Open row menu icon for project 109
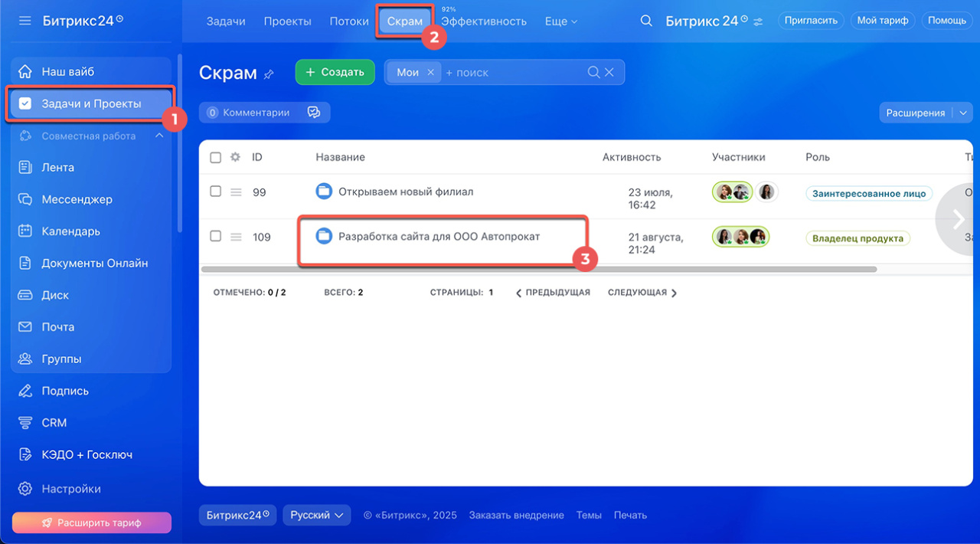The image size is (980, 544). pos(237,237)
